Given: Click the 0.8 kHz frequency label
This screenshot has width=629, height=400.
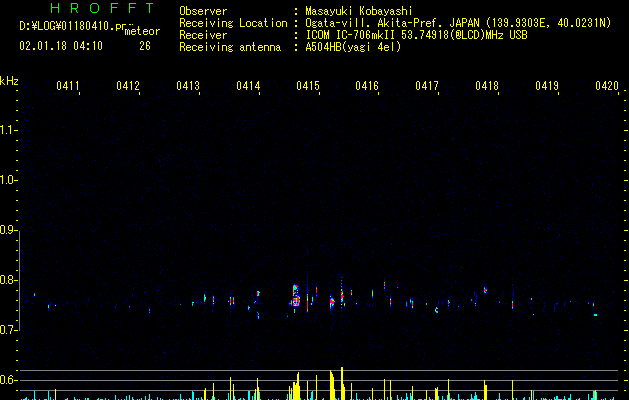Looking at the screenshot, I should point(8,280).
